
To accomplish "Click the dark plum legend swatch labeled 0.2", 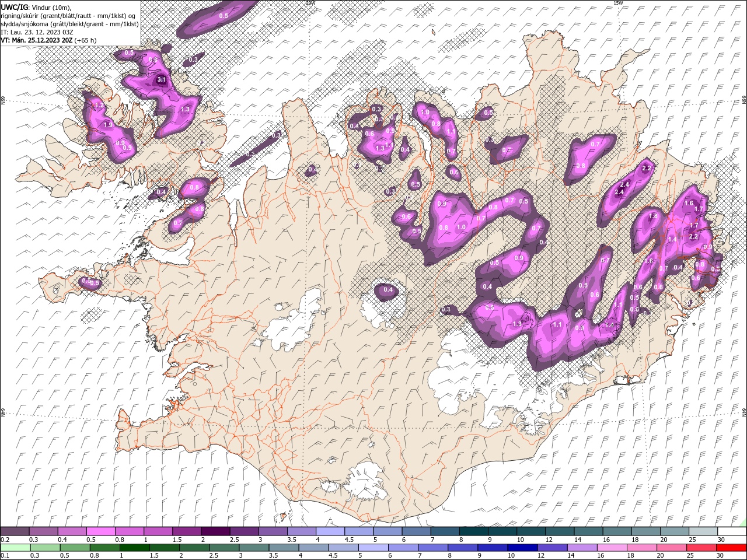I will [x=15, y=531].
